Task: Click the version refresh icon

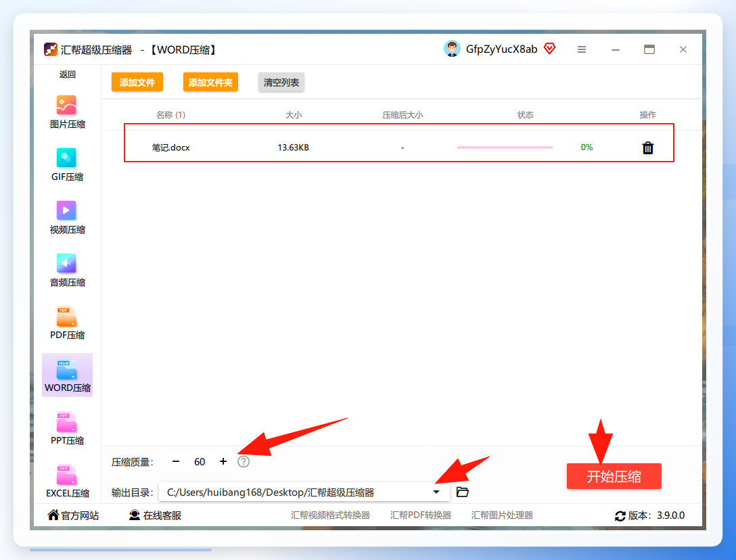Action: click(x=620, y=516)
